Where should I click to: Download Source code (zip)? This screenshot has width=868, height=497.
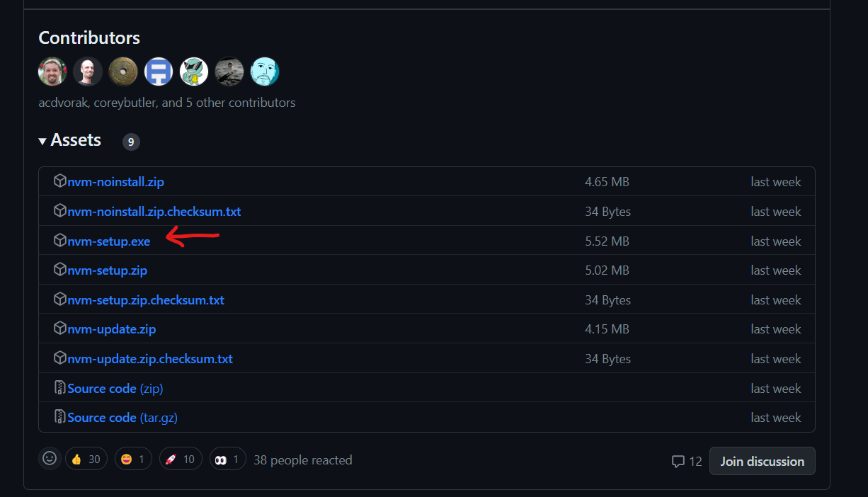115,389
